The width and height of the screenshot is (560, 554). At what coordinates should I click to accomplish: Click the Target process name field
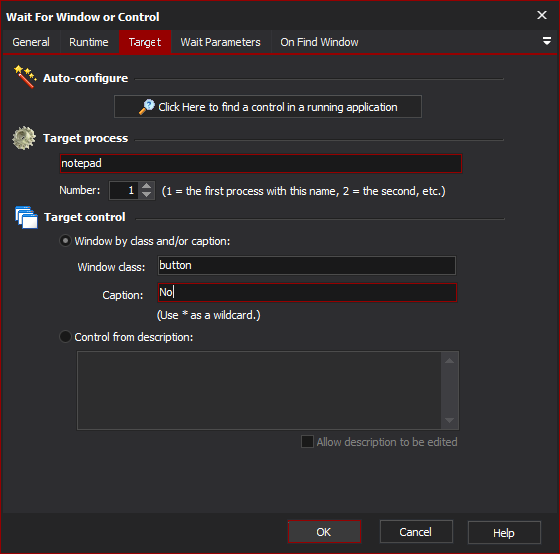261,164
